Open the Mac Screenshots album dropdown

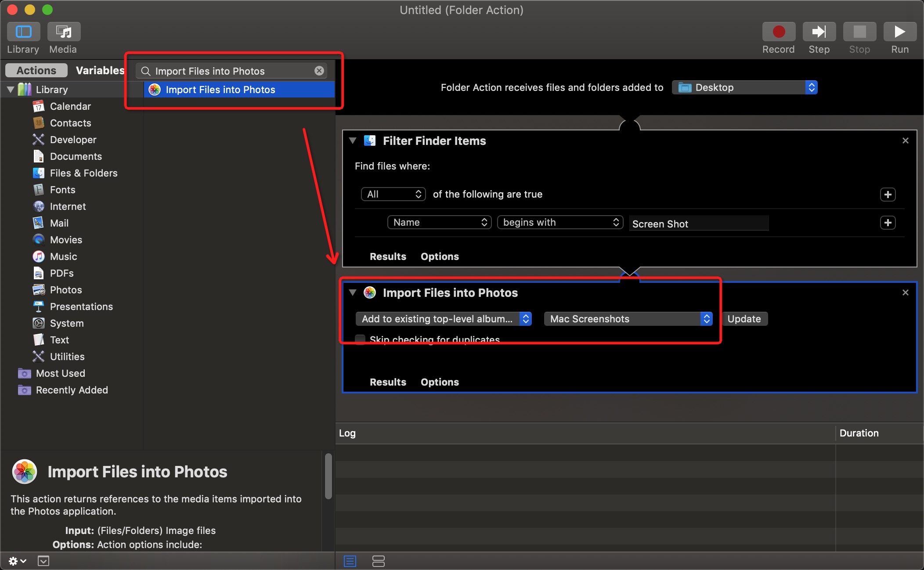(x=628, y=319)
